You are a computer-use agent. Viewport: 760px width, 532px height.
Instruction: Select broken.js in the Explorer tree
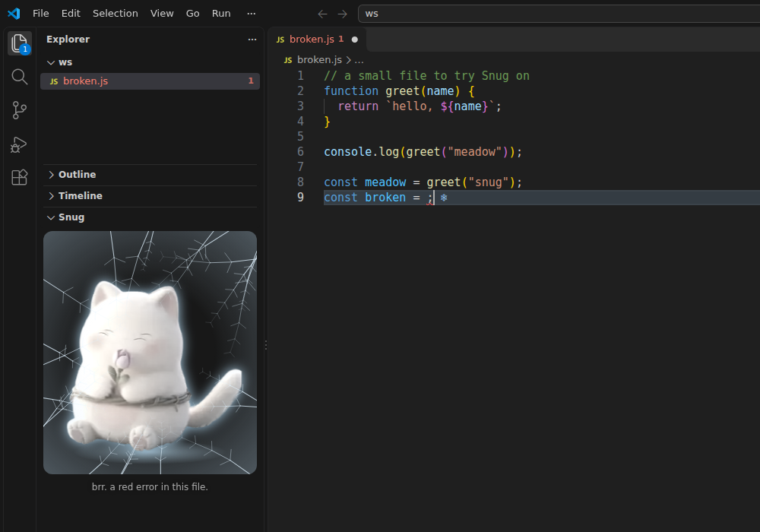150,81
